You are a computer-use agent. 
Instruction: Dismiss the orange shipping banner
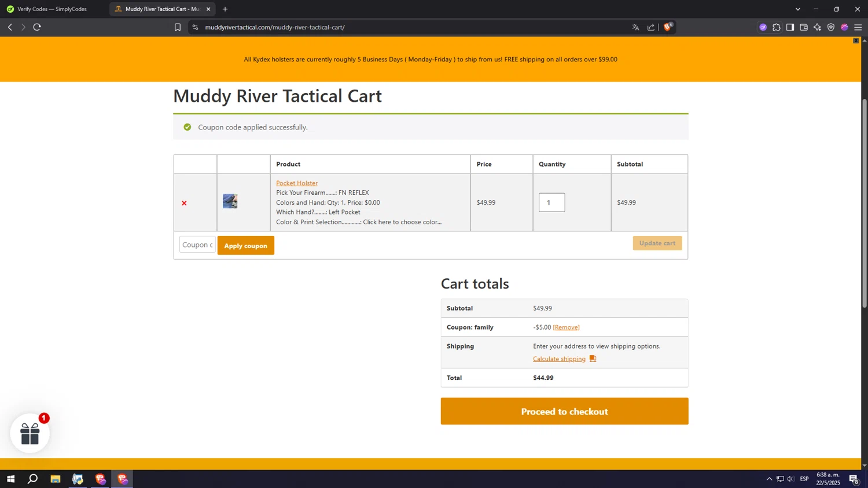point(856,40)
